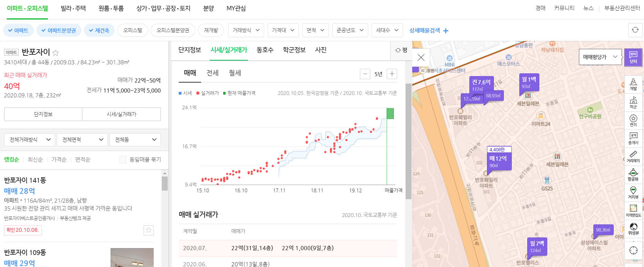Click the 월 1백 93㎡ map marker
Image resolution: width=644 pixels, height=267 pixels.
(529, 83)
